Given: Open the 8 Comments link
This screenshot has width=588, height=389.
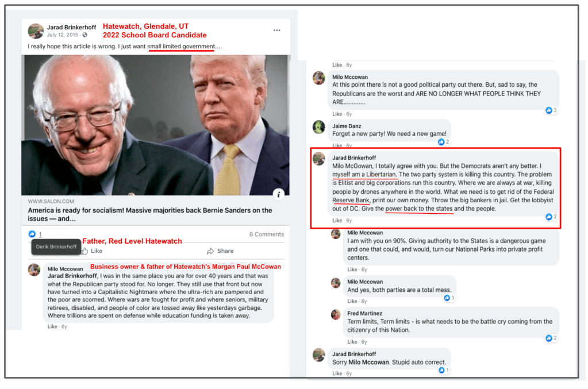Looking at the screenshot, I should [x=267, y=234].
